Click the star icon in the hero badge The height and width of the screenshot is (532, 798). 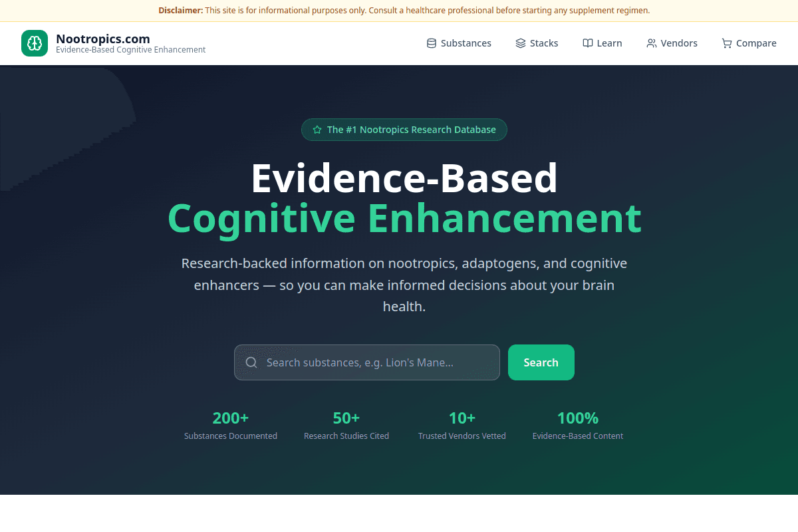[318, 130]
